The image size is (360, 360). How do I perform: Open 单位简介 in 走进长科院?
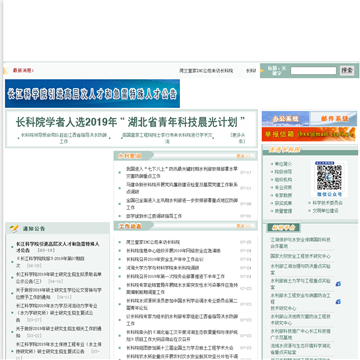(283, 164)
